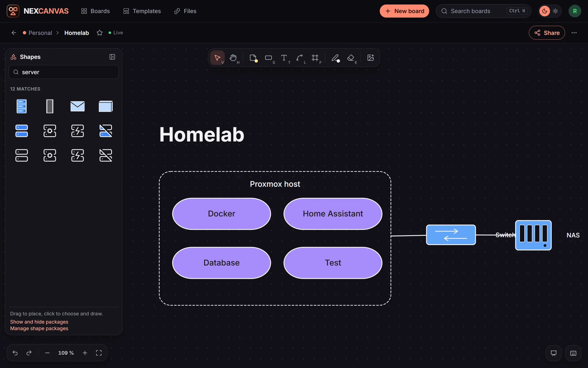Select the text tool
The width and height of the screenshot is (588, 368).
[284, 58]
